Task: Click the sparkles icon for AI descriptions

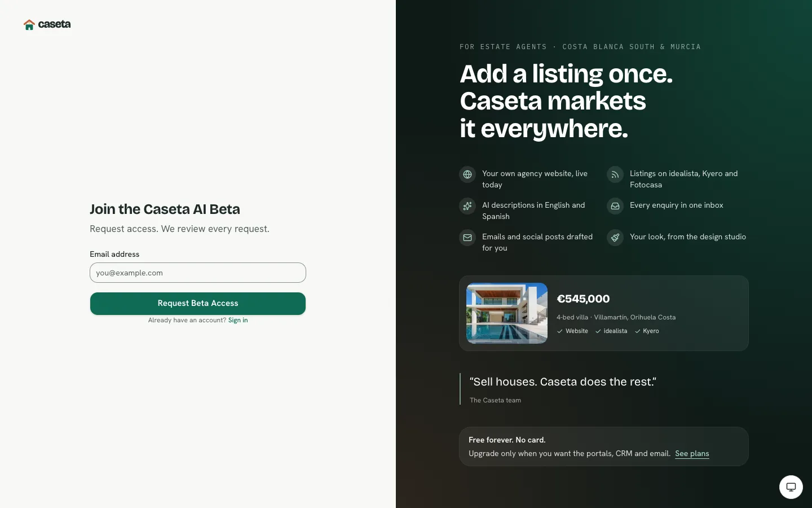Action: (467, 206)
